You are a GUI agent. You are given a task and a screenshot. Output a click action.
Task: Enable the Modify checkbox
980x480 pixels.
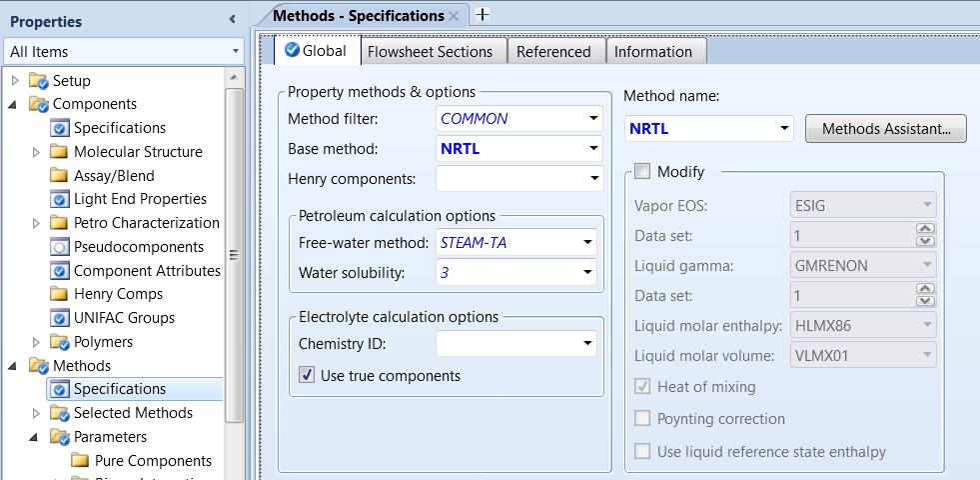[641, 172]
